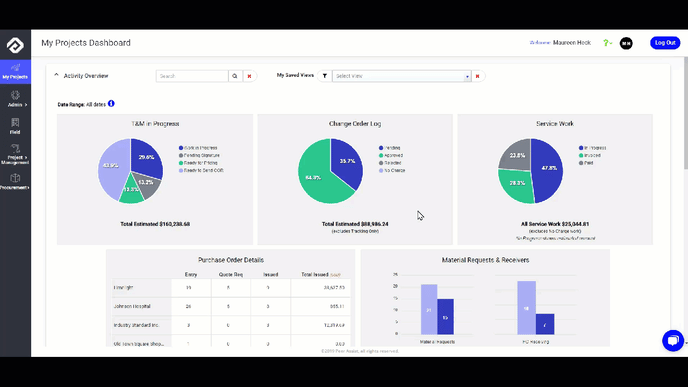This screenshot has height=387, width=688.
Task: Open the app logo home icon
Action: [15, 45]
